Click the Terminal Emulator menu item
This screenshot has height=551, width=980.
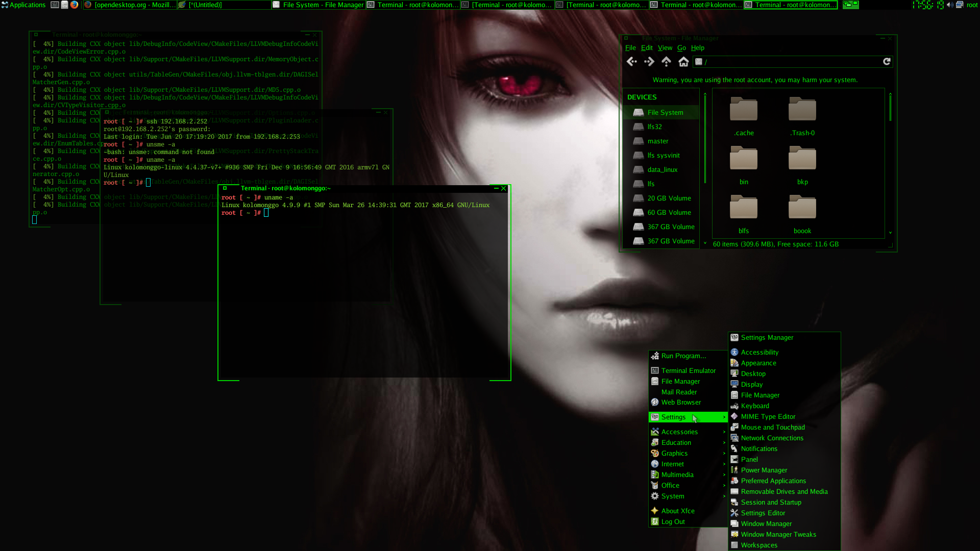pyautogui.click(x=688, y=370)
